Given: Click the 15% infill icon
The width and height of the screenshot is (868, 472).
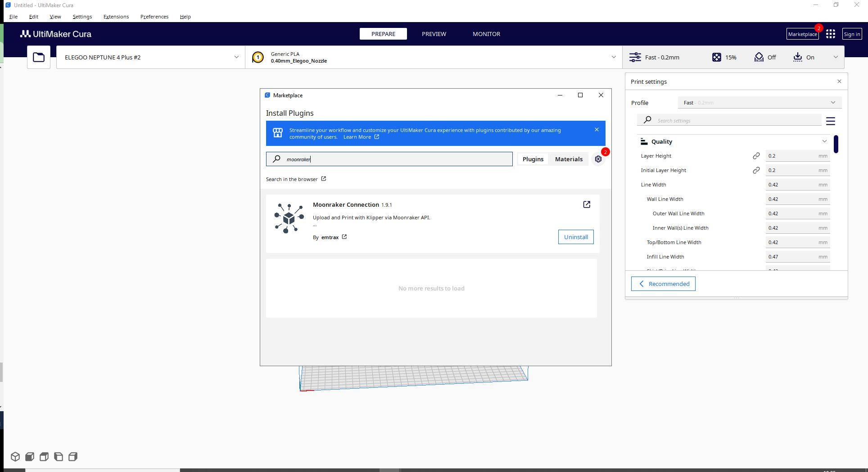Looking at the screenshot, I should [716, 57].
